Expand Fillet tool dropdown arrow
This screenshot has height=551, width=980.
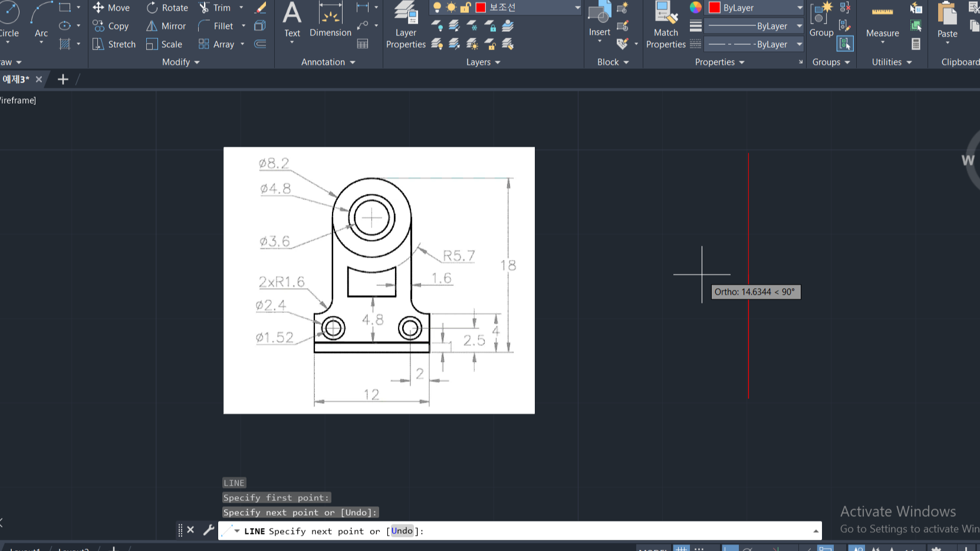[244, 26]
